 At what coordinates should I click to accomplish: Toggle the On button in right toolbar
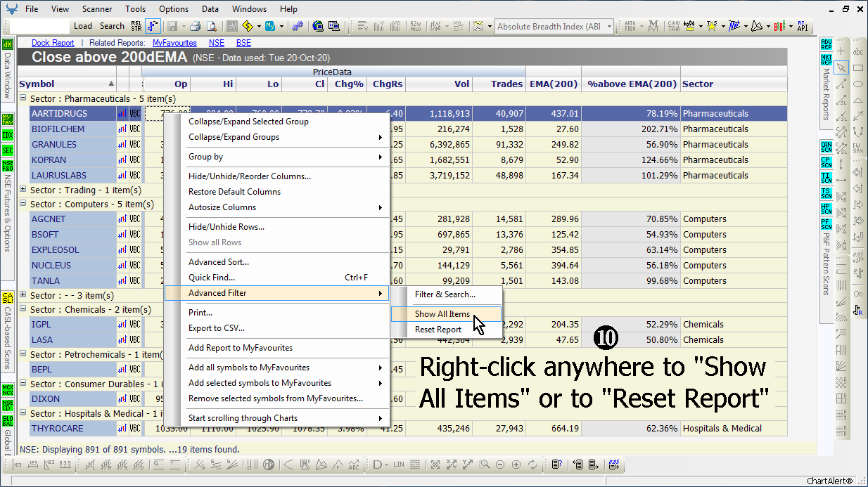pyautogui.click(x=858, y=294)
